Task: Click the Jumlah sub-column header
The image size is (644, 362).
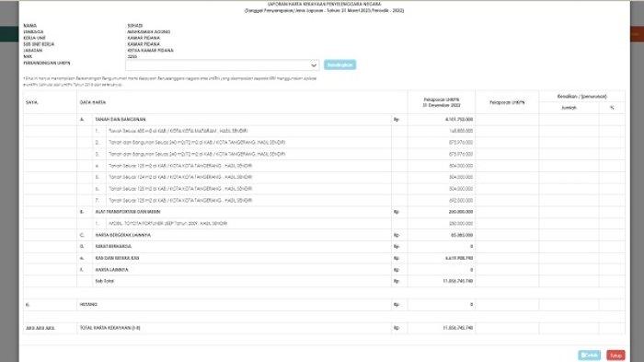Action: [x=569, y=108]
